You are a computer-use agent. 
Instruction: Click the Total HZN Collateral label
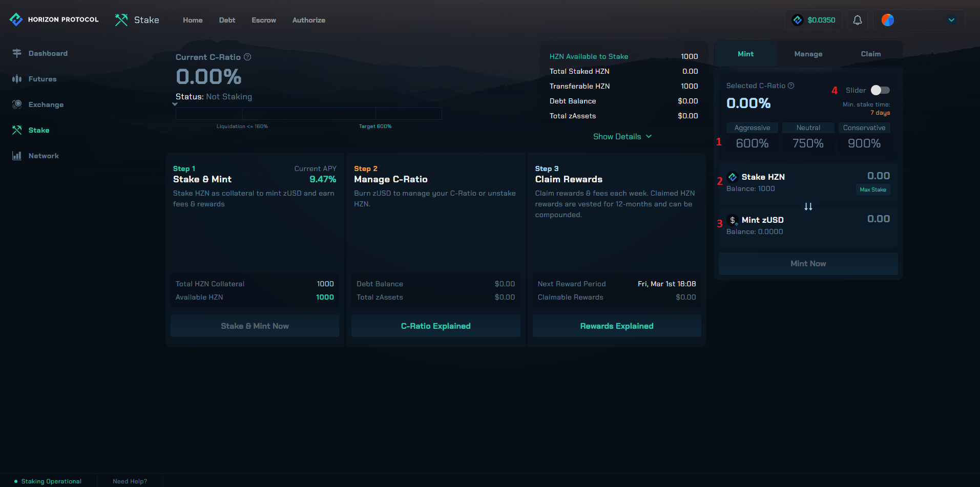tap(210, 284)
